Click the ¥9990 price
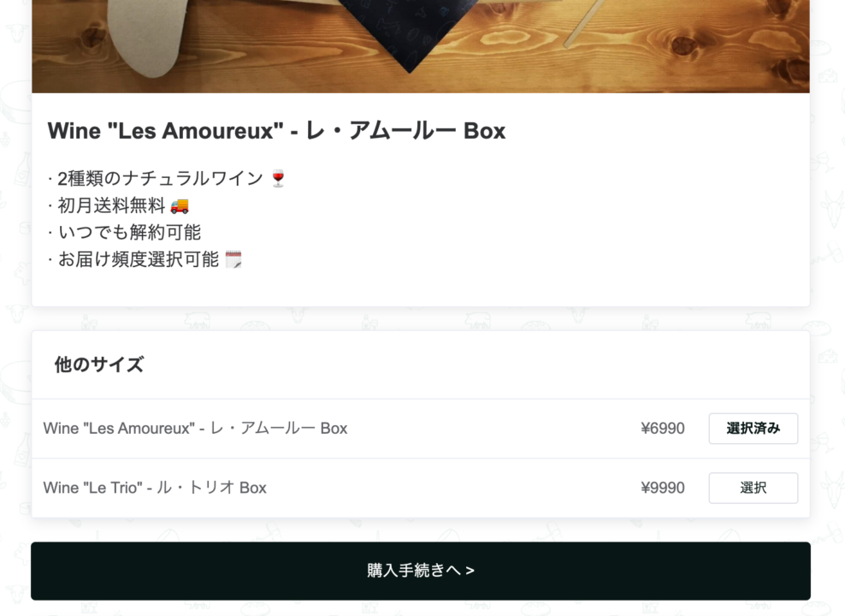 [662, 488]
